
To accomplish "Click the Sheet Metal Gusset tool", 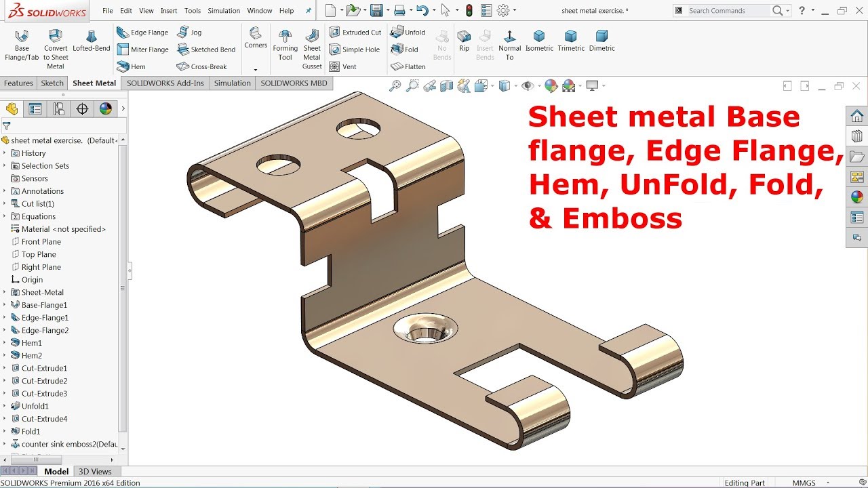I will point(312,49).
